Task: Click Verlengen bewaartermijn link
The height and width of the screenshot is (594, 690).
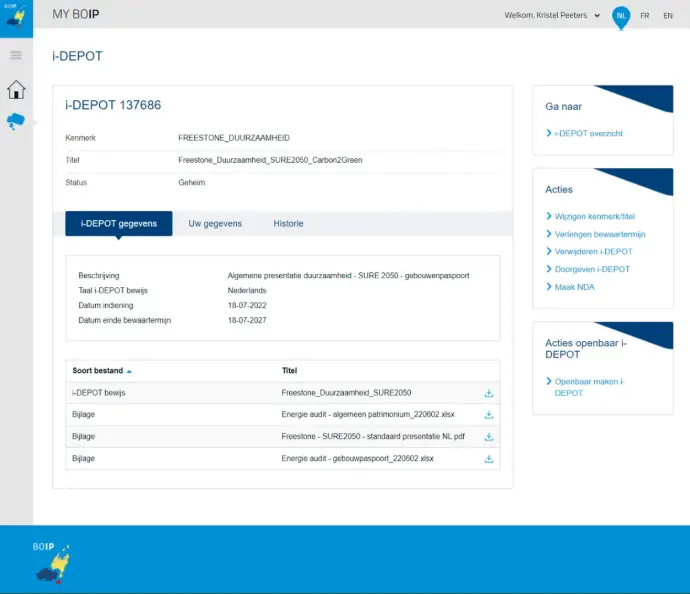Action: pyautogui.click(x=600, y=234)
